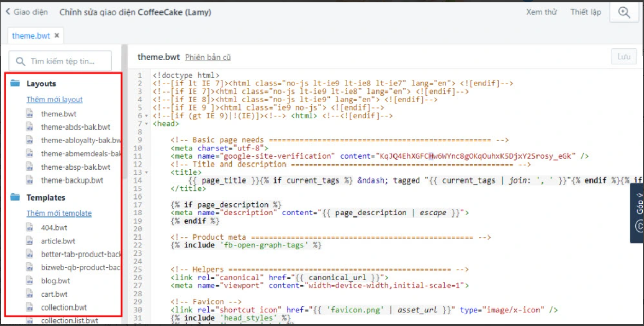Collapse the head block at line 7
The height and width of the screenshot is (326, 644).
pyautogui.click(x=147, y=124)
